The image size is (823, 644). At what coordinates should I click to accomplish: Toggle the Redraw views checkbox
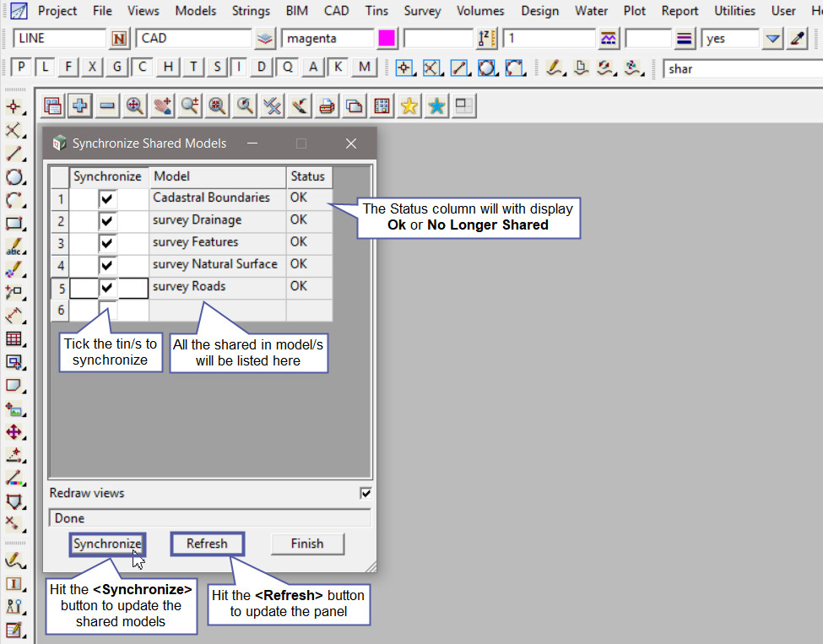[x=365, y=493]
